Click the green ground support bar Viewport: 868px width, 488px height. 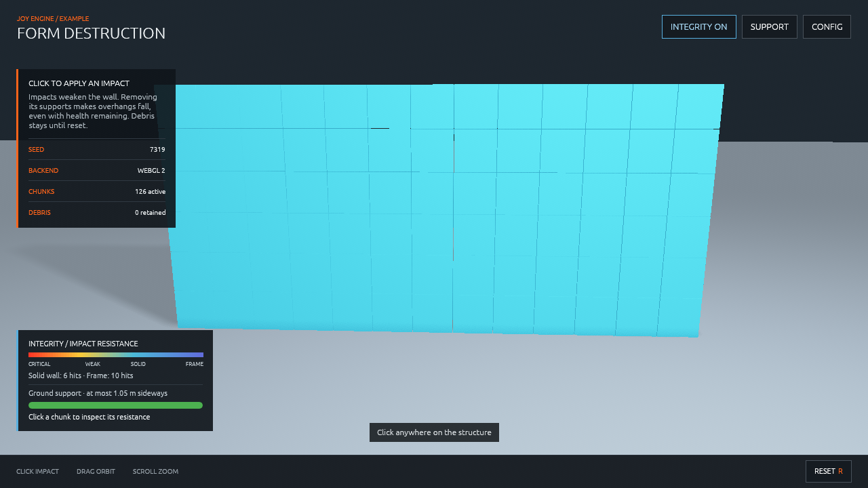[115, 405]
